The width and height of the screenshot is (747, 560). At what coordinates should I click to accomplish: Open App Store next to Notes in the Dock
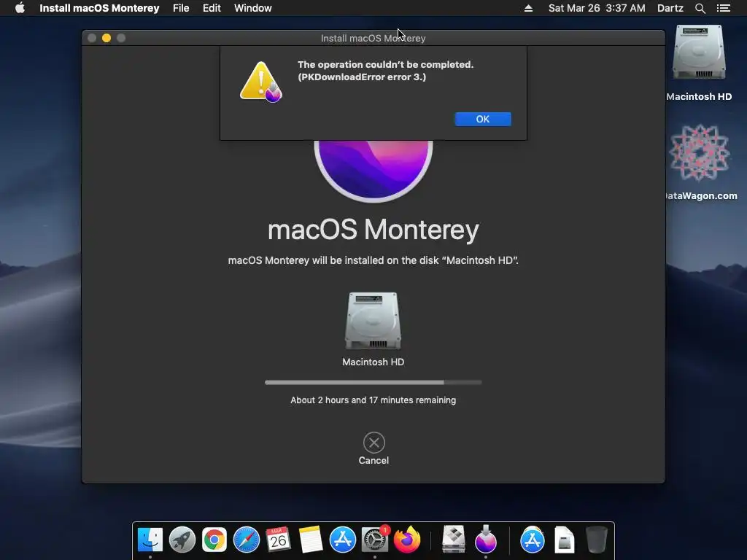(x=343, y=540)
